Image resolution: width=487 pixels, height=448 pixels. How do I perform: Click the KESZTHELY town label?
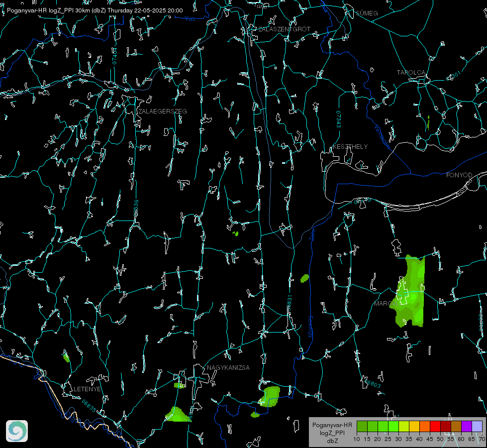pos(350,146)
